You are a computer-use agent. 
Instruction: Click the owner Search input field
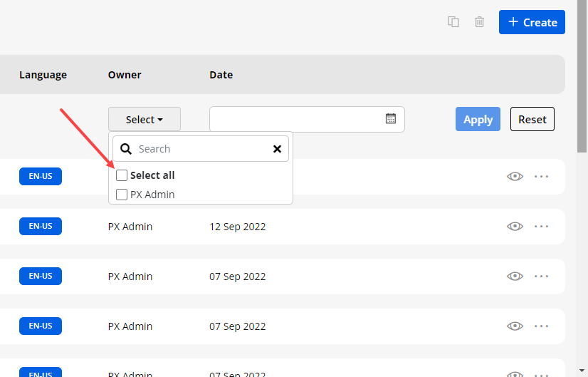(x=202, y=149)
